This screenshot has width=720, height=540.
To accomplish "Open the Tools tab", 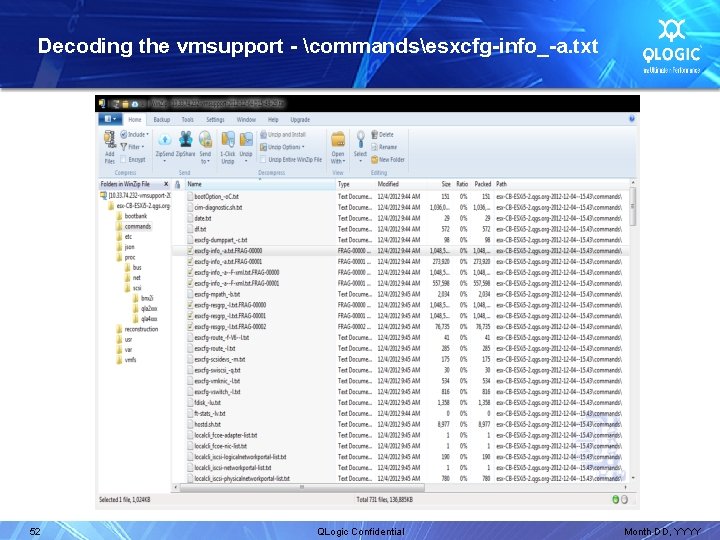I will click(x=187, y=119).
